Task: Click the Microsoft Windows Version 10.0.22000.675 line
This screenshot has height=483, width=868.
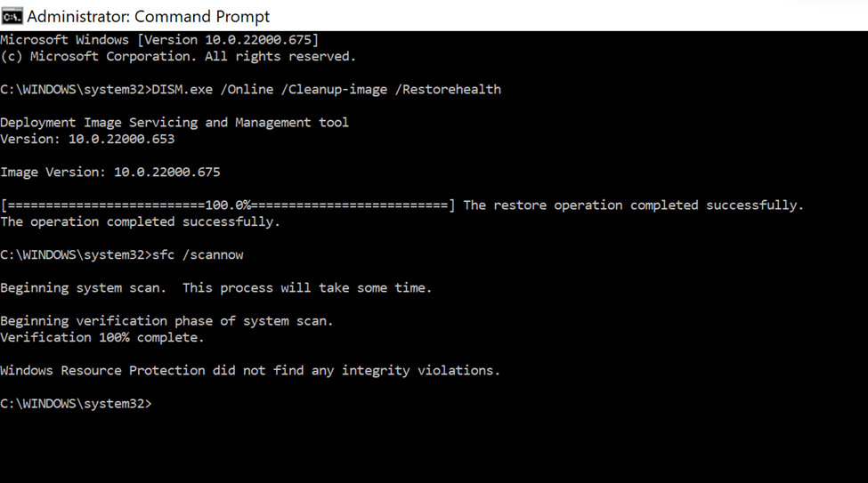Action: coord(159,40)
